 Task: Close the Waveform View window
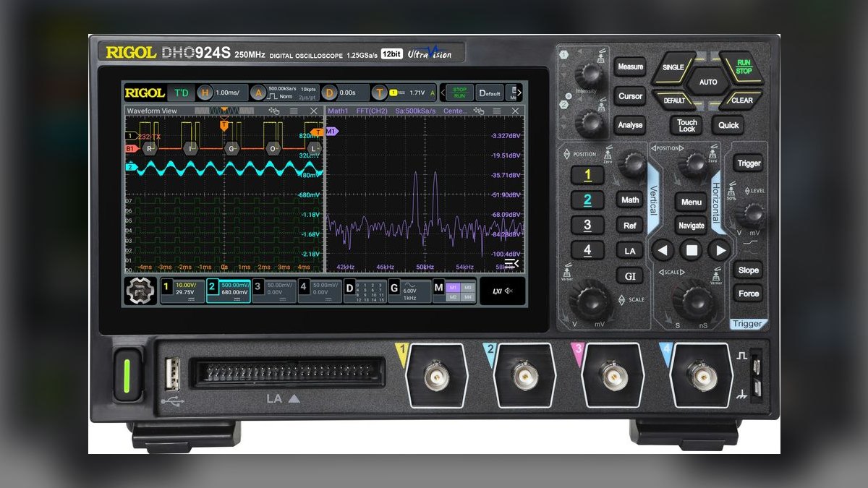tap(313, 111)
